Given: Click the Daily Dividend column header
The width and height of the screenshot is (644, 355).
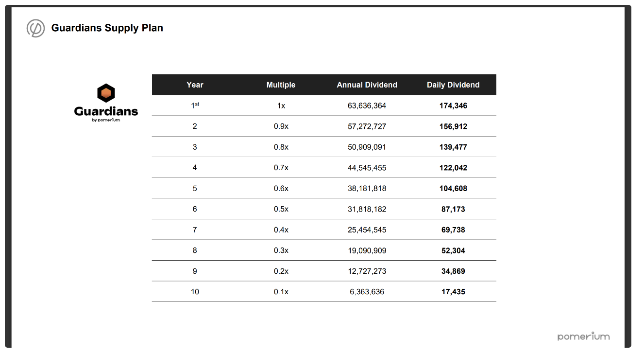Looking at the screenshot, I should point(453,85).
